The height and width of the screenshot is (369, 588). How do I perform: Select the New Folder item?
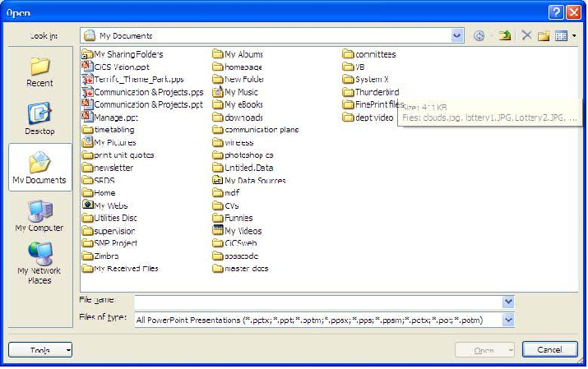point(238,80)
